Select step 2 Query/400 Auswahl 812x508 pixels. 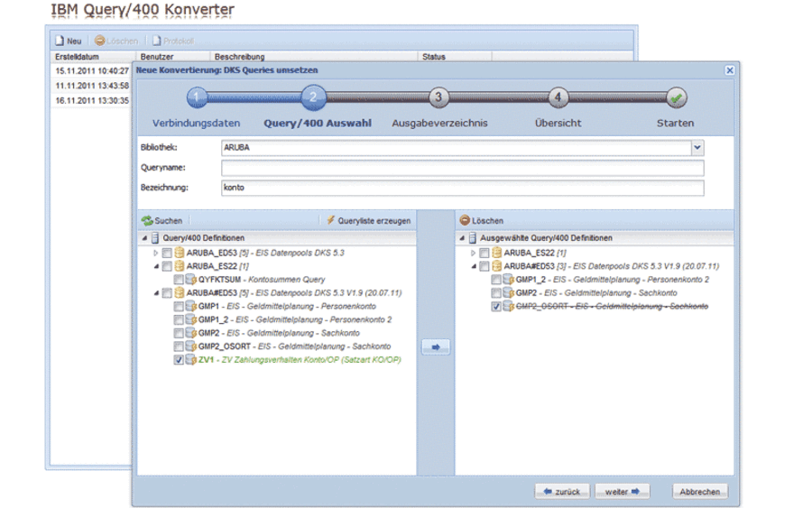(313, 97)
